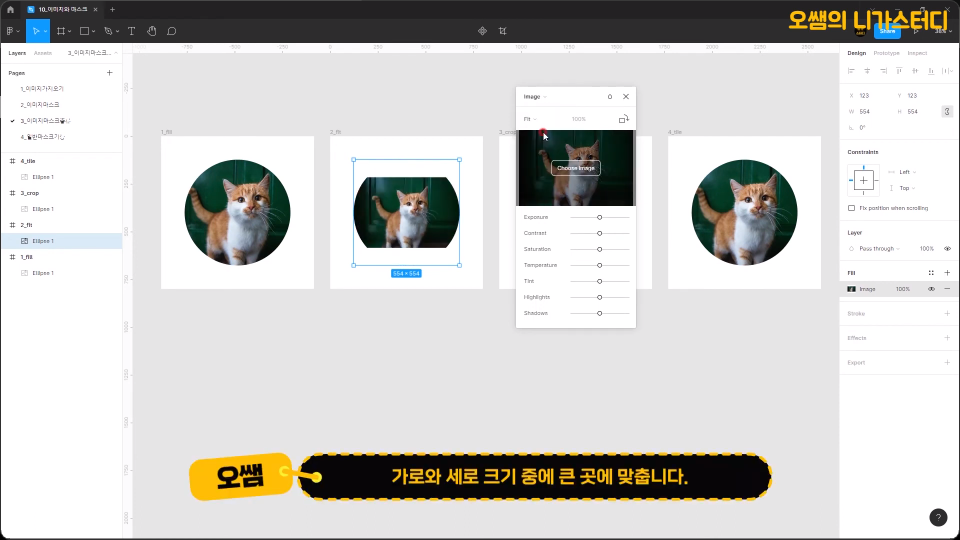Open the Image fill type dropdown

[535, 97]
